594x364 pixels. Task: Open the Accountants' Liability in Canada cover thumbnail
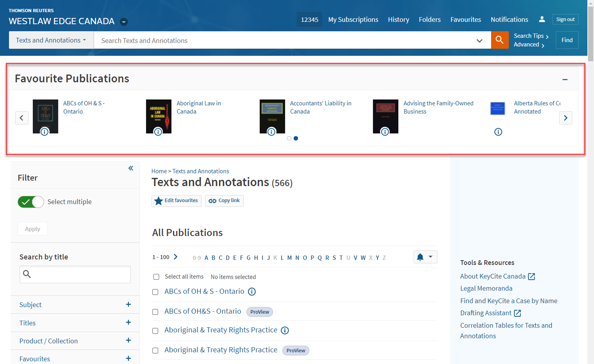(x=272, y=116)
